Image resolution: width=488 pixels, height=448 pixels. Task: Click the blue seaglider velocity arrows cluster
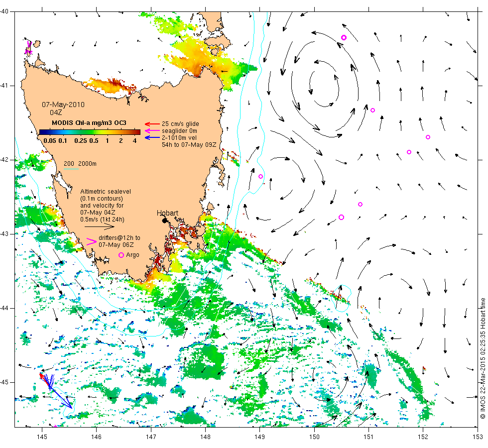click(58, 391)
